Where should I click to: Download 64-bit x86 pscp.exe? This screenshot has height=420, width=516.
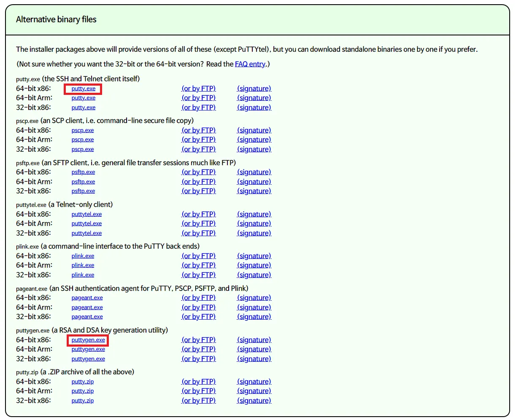click(x=83, y=130)
